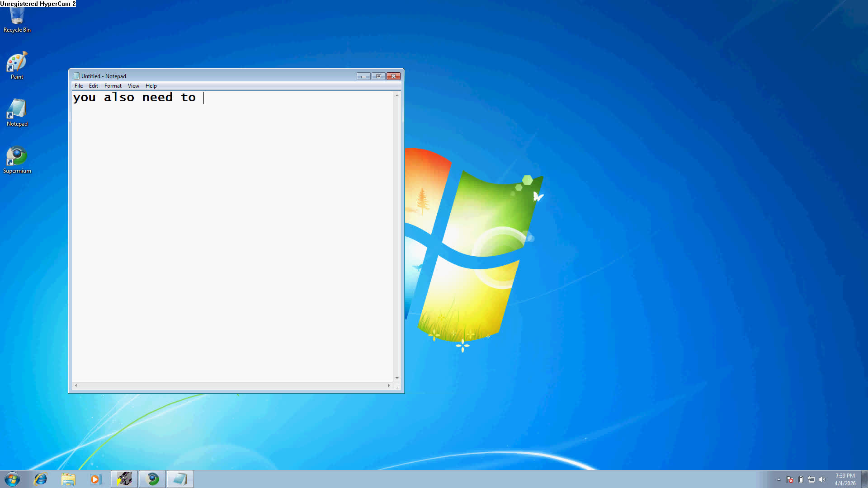Click the typed text 'you also need to'

(134, 98)
